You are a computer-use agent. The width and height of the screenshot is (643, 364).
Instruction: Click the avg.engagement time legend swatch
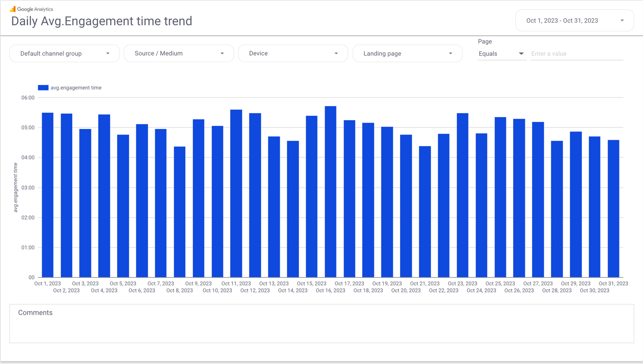[43, 88]
